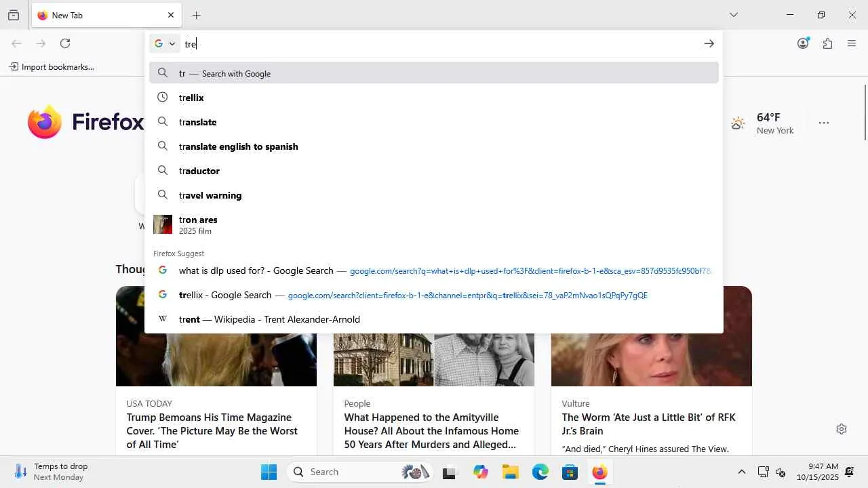Reload the current page

[x=65, y=43]
